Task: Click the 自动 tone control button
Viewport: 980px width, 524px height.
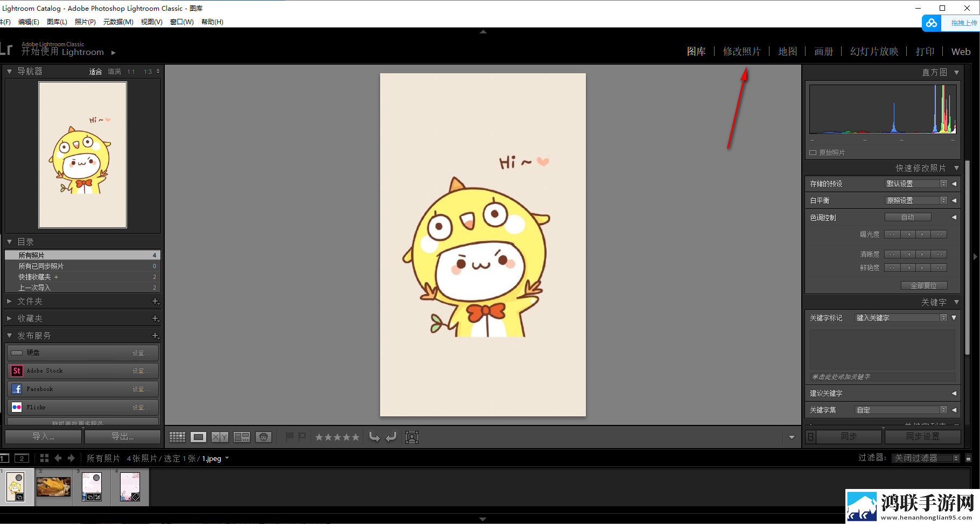Action: pyautogui.click(x=908, y=218)
